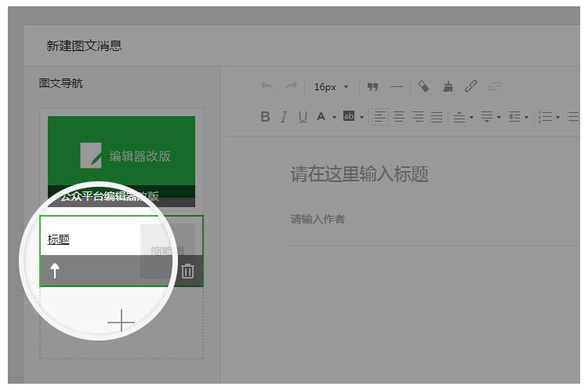The image size is (588, 390).
Task: Delete the article with the trash icon
Action: coord(188,272)
